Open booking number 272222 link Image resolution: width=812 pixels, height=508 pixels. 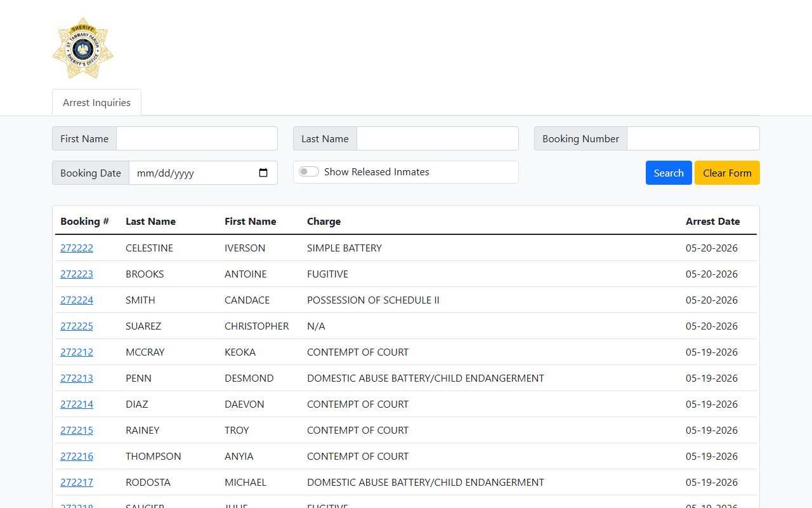pyautogui.click(x=77, y=248)
